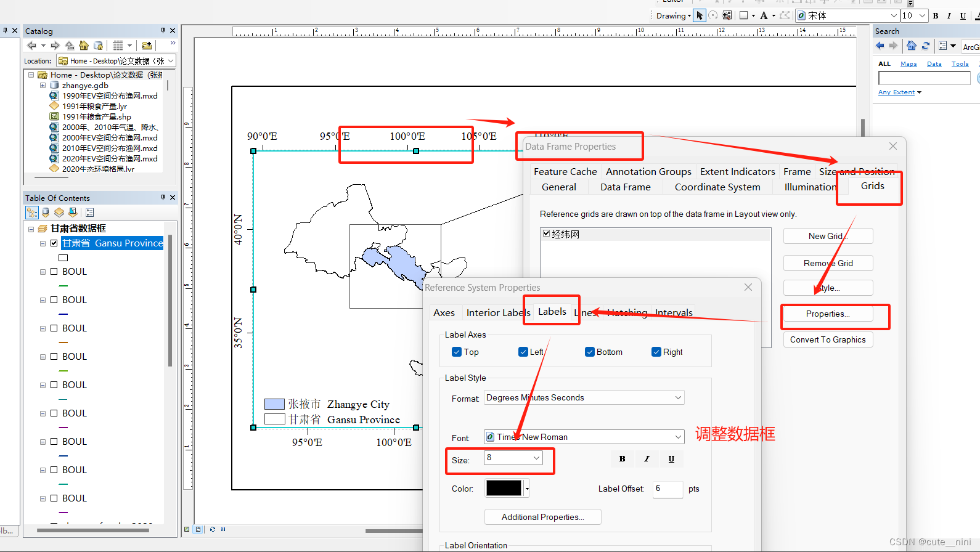Open the label Font dropdown

coord(678,437)
